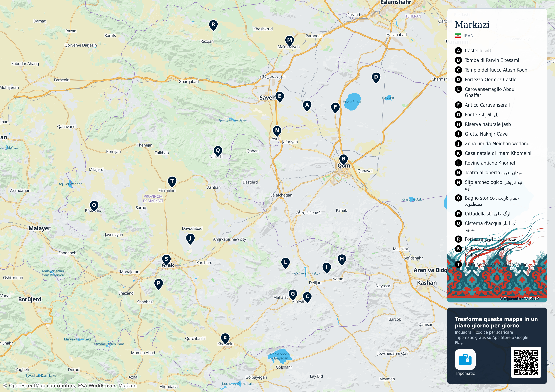Click legend entry Zona umida Meighan wetland
The height and width of the screenshot is (392, 555).
tap(497, 144)
